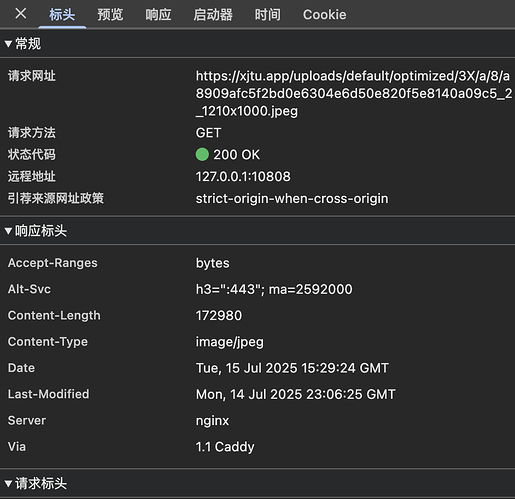Collapse the 常规 section triangle
This screenshot has height=499, width=515.
pyautogui.click(x=8, y=44)
